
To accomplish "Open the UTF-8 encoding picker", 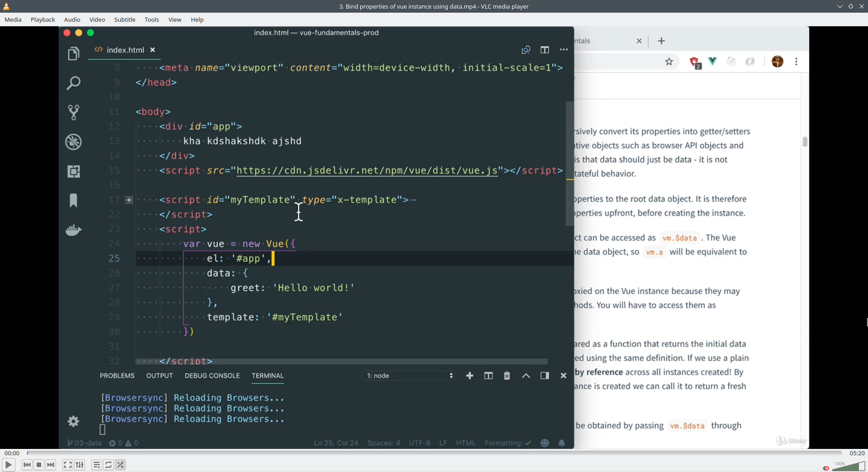I will pos(420,443).
